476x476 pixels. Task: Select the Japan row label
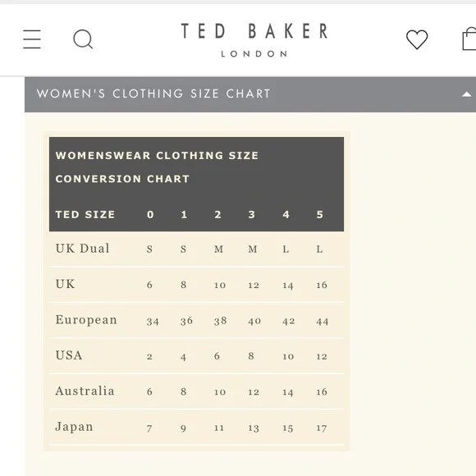coord(74,427)
